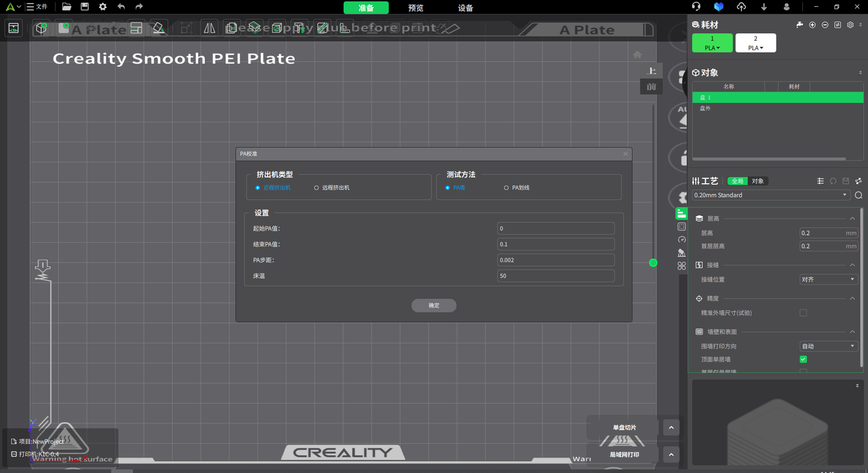Click the mirror tool icon in viewport toolbar
The height and width of the screenshot is (473, 868).
point(210,28)
